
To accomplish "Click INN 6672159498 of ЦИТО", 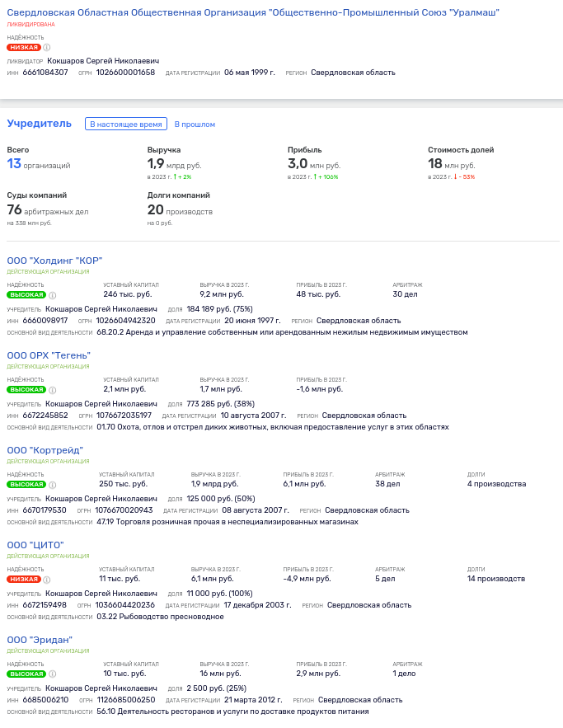I will (45, 605).
